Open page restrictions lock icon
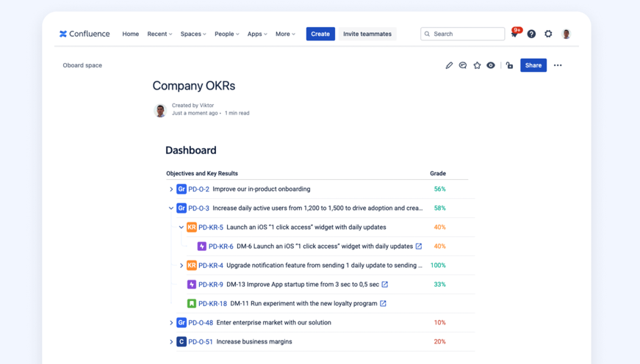640x364 pixels. (509, 65)
